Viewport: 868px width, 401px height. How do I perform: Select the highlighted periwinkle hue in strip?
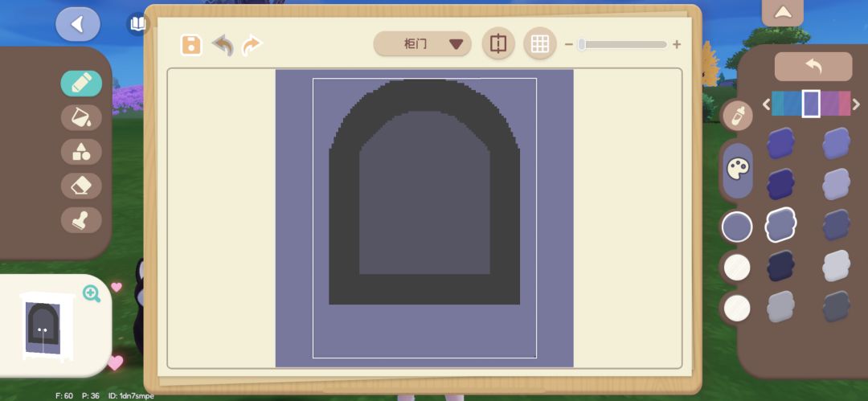tap(811, 104)
